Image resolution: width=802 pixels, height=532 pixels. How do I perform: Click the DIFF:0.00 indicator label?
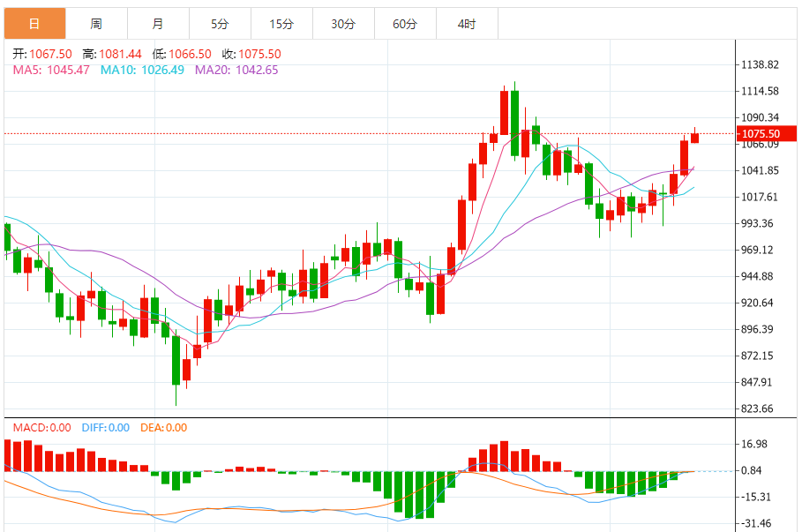105,427
